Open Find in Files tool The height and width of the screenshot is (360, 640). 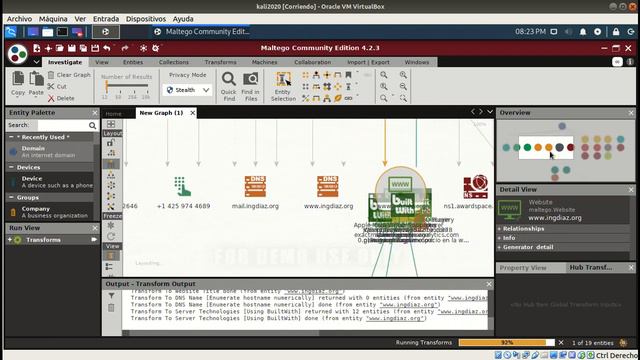click(250, 86)
